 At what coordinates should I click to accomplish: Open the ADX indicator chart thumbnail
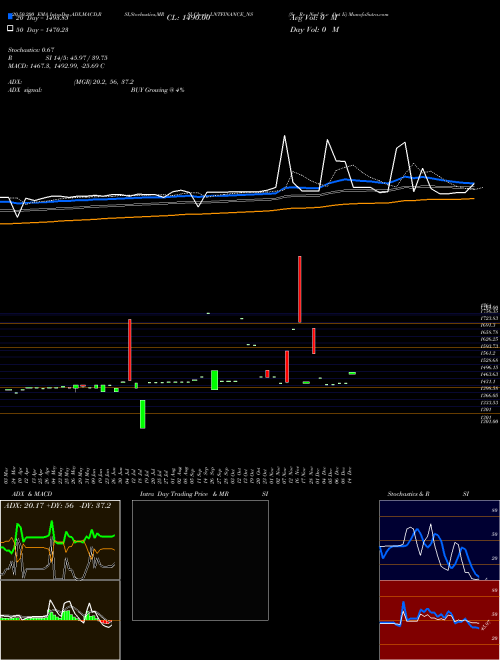click(x=60, y=540)
